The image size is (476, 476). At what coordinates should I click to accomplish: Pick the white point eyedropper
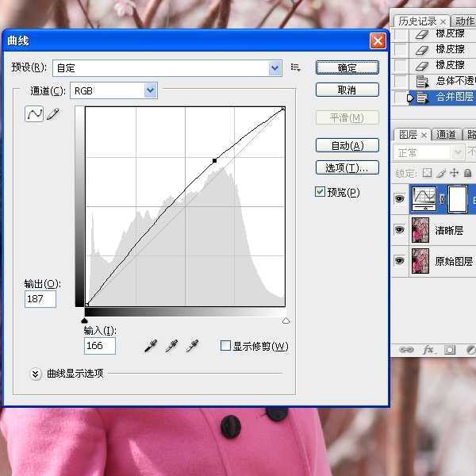coord(192,346)
